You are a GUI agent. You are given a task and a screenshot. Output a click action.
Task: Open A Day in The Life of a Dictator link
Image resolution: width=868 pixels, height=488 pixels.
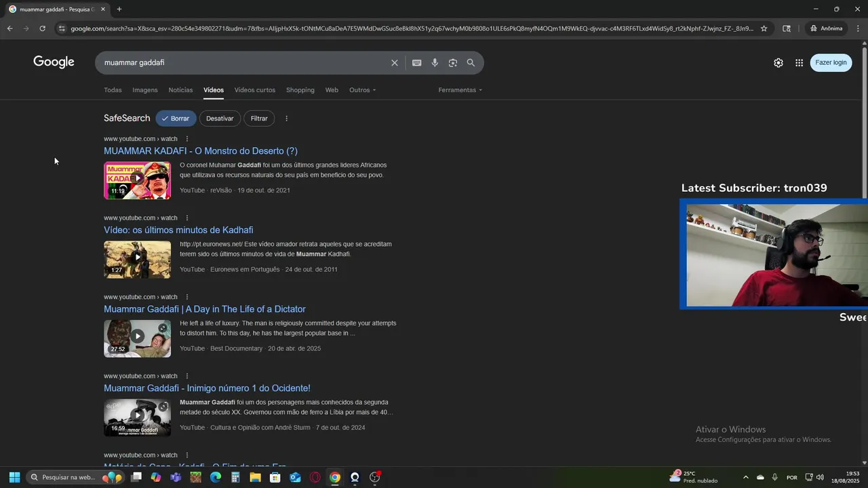[205, 309]
